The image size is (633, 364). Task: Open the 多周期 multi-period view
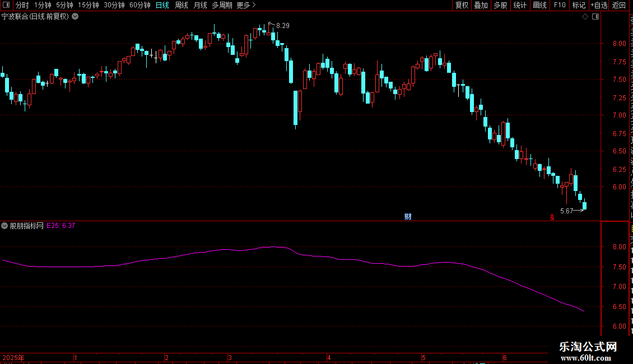tap(222, 5)
